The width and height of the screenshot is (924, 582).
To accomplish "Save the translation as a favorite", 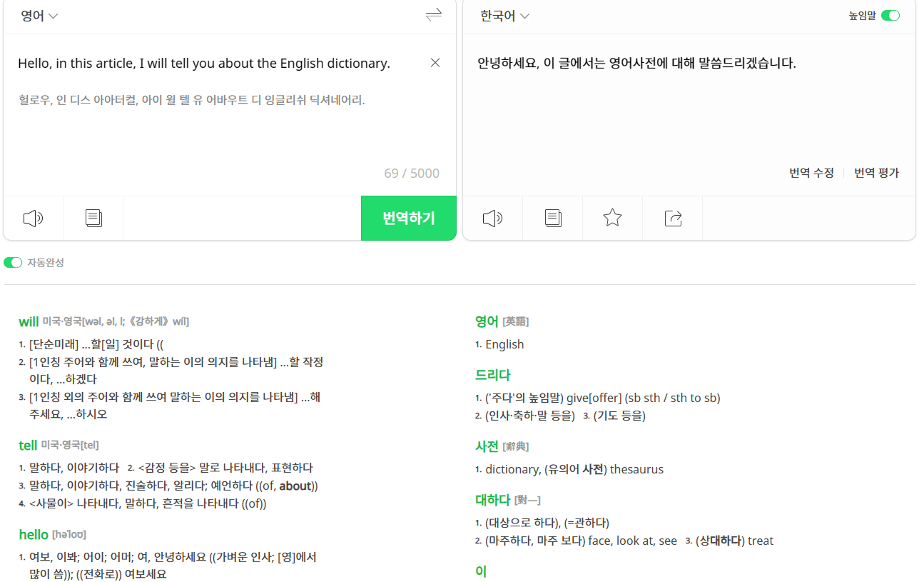I will 612,218.
